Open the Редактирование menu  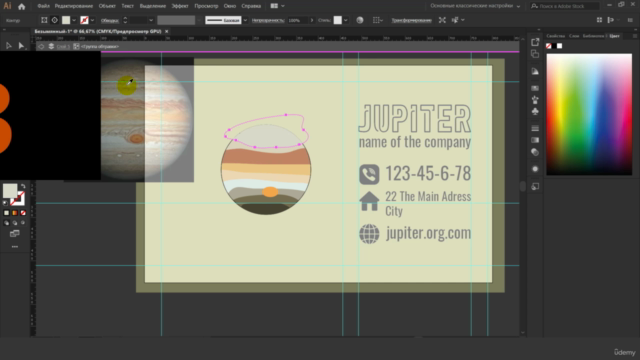tap(74, 6)
